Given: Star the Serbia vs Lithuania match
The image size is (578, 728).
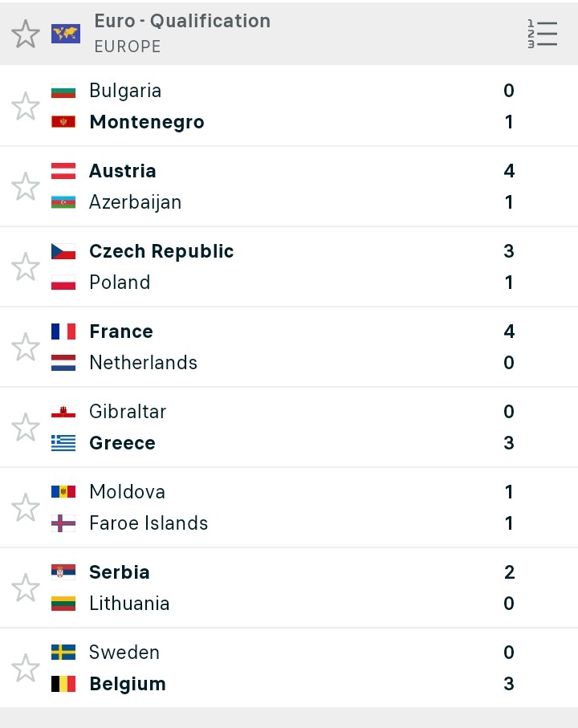Looking at the screenshot, I should [x=26, y=588].
